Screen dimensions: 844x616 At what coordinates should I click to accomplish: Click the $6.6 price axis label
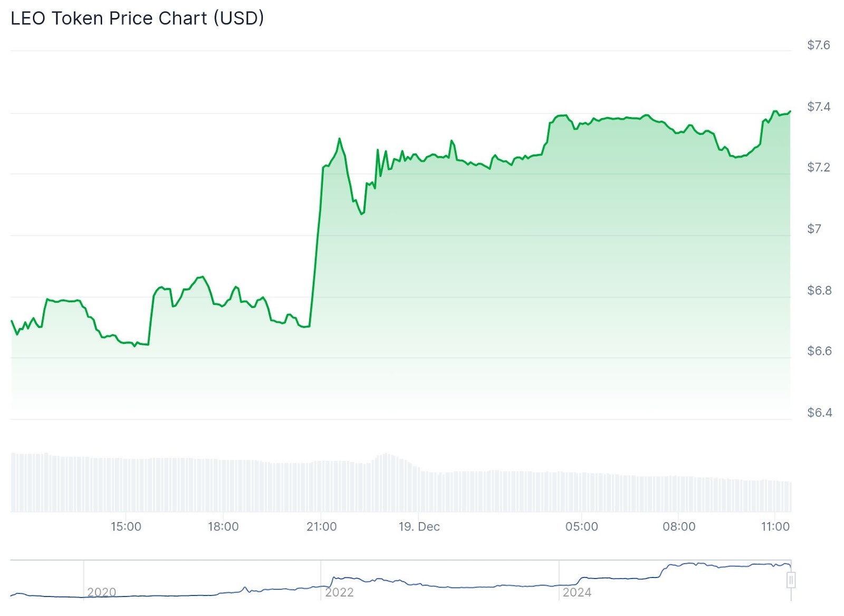(x=819, y=351)
